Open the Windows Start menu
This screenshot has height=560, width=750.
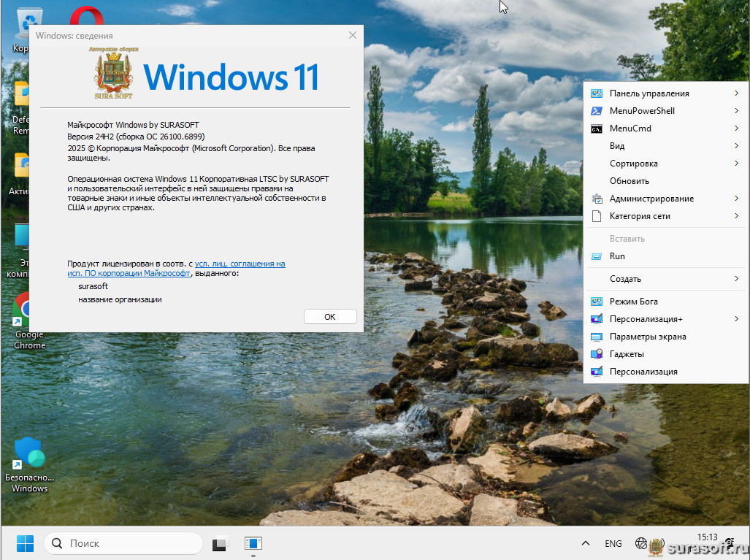(25, 543)
